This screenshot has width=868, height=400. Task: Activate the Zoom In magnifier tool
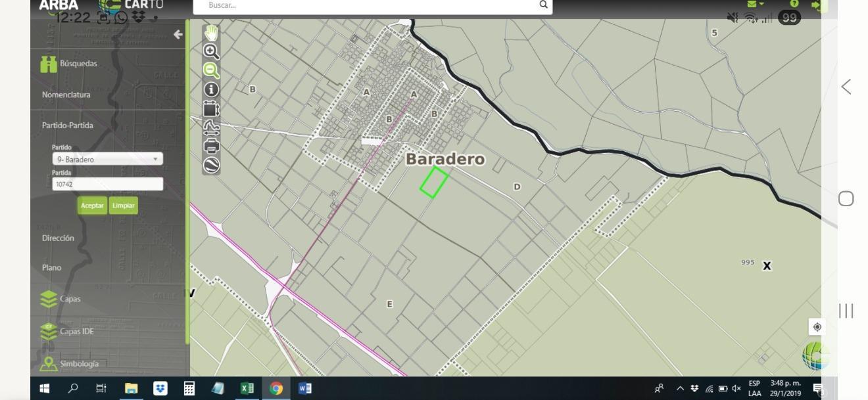211,52
